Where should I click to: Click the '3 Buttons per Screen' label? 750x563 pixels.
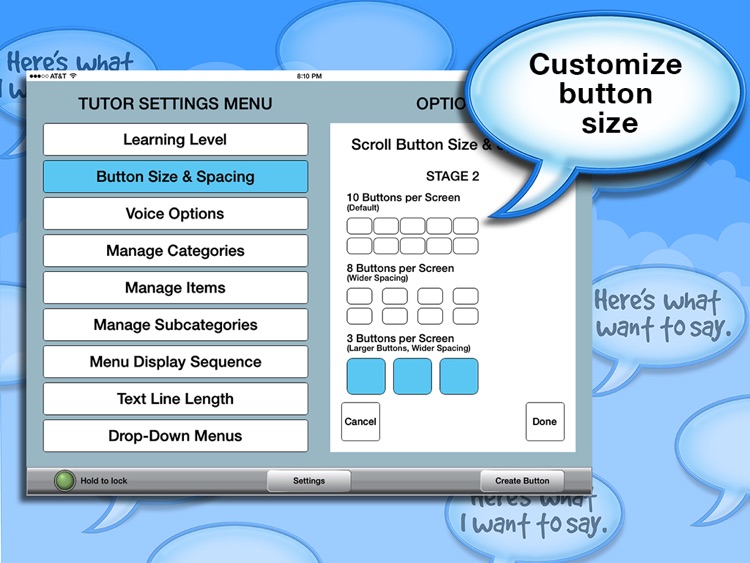pyautogui.click(x=400, y=338)
